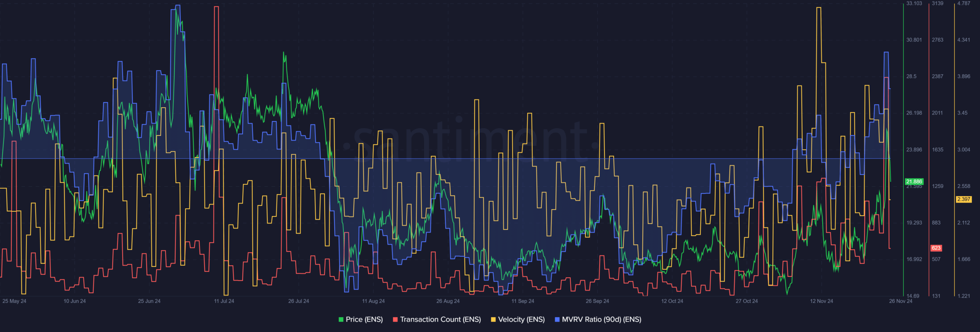980x332 pixels.
Task: Click the 26 Jul 24 date label
Action: point(299,301)
